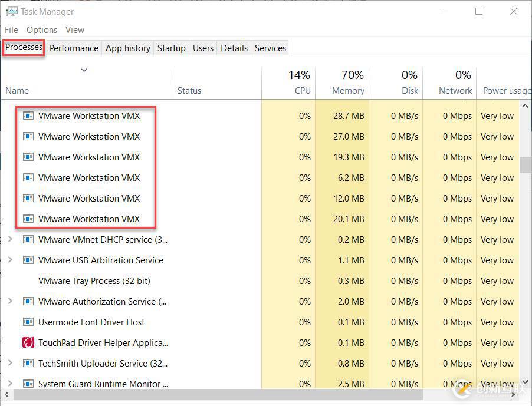Select the VMware Tray Process (32 bit) row
Screen dimensions: 532x406
click(x=260, y=281)
